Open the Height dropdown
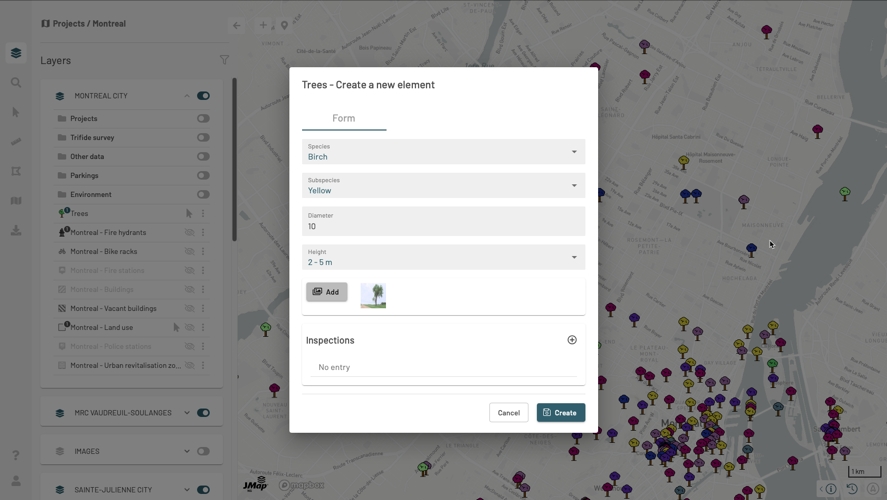Image resolution: width=887 pixels, height=500 pixels. tap(443, 257)
